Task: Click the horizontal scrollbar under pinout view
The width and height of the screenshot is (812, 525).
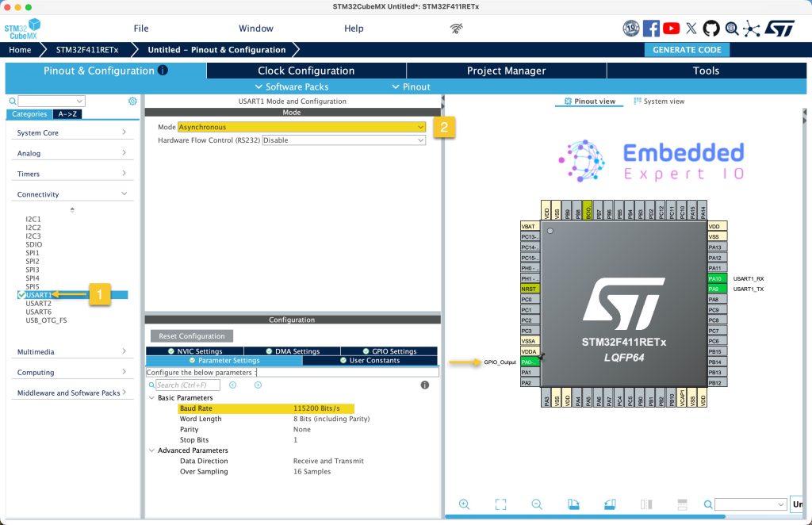Action: 587,517
